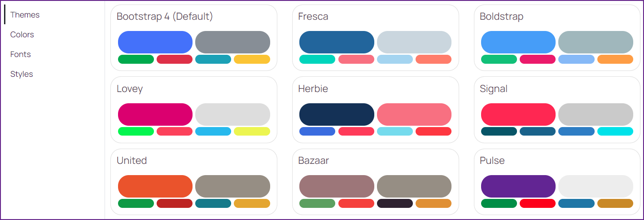
Task: Select the Pulse theme title
Action: (492, 161)
